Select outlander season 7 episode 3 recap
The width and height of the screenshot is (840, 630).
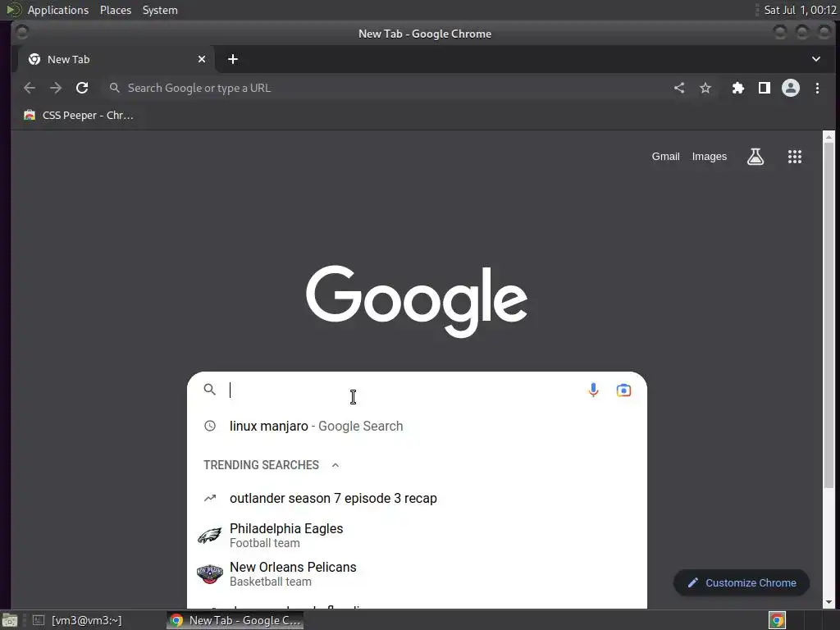[x=417, y=498]
